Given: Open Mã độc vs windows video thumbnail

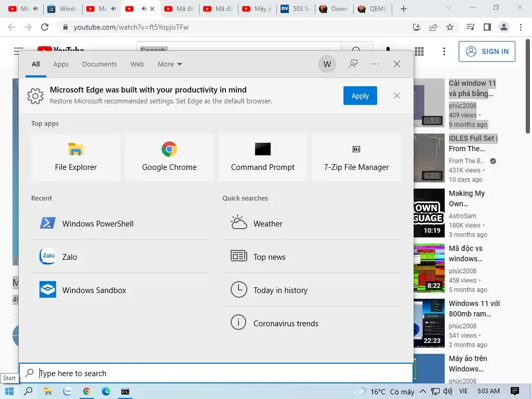Looking at the screenshot, I should [x=429, y=268].
